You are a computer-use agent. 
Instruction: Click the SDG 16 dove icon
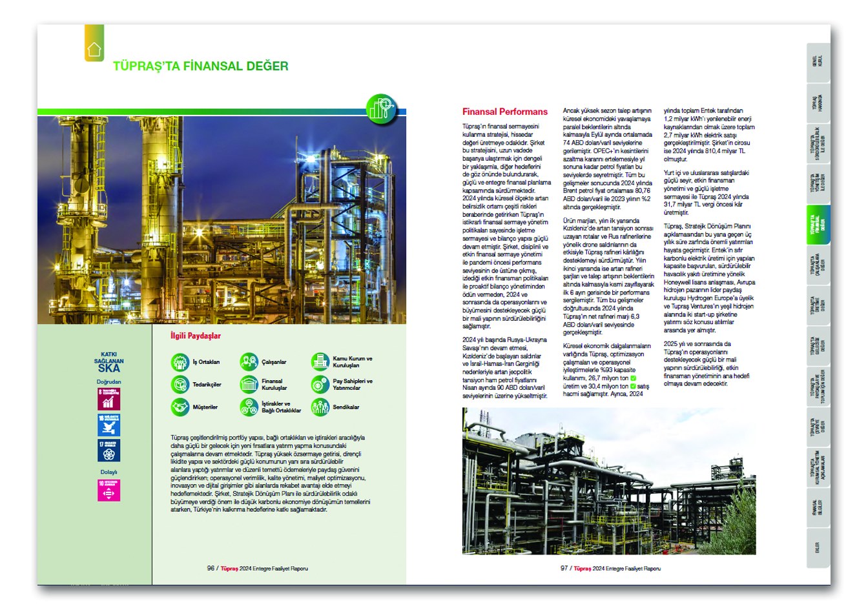coord(108,425)
